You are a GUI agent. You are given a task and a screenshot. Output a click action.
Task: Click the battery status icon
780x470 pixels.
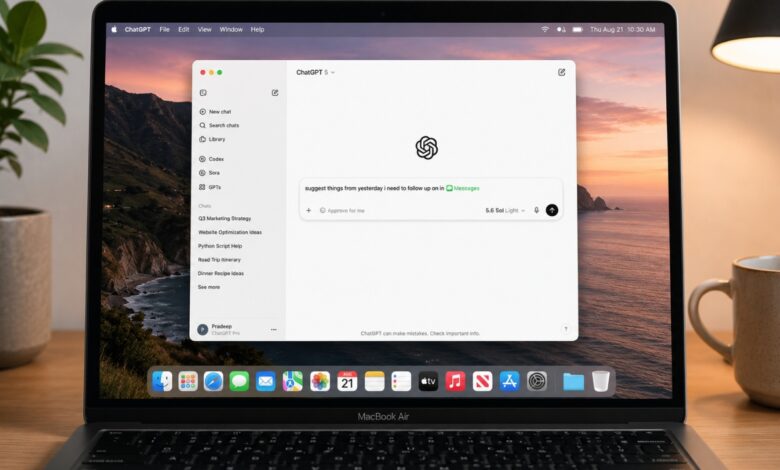coord(578,29)
